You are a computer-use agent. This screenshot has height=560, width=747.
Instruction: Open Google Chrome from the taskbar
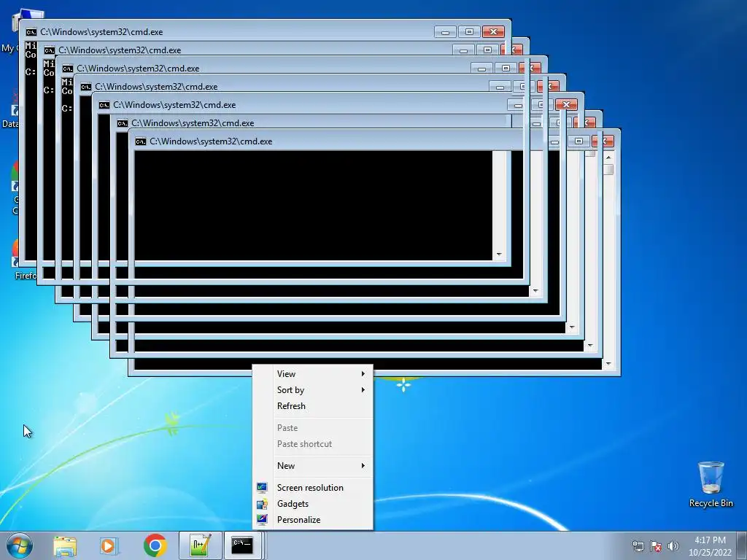point(155,545)
